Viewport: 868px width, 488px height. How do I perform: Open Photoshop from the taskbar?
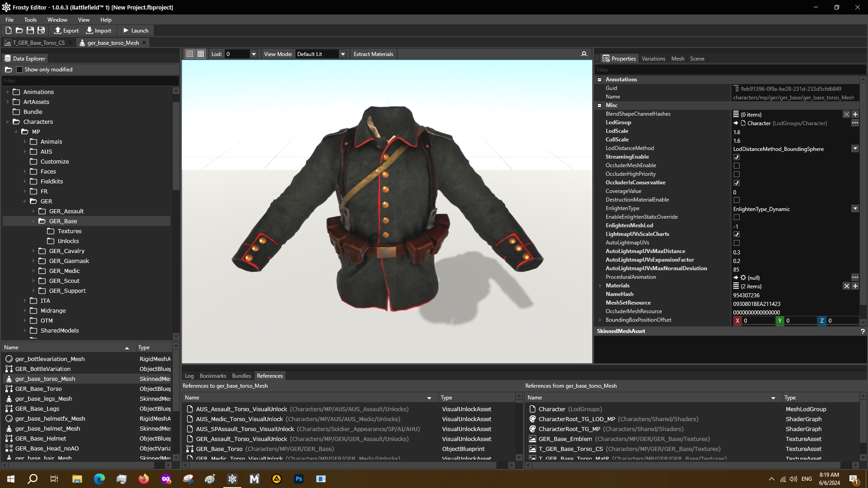[298, 479]
